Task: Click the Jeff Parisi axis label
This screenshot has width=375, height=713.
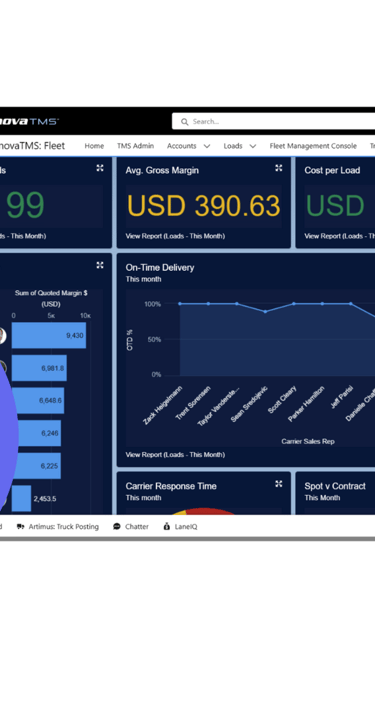Action: pyautogui.click(x=342, y=397)
